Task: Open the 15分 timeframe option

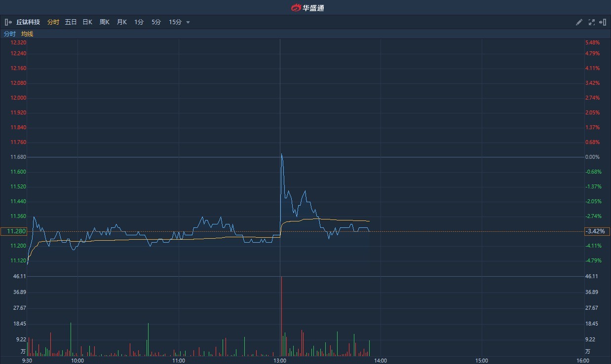Action: coord(175,22)
